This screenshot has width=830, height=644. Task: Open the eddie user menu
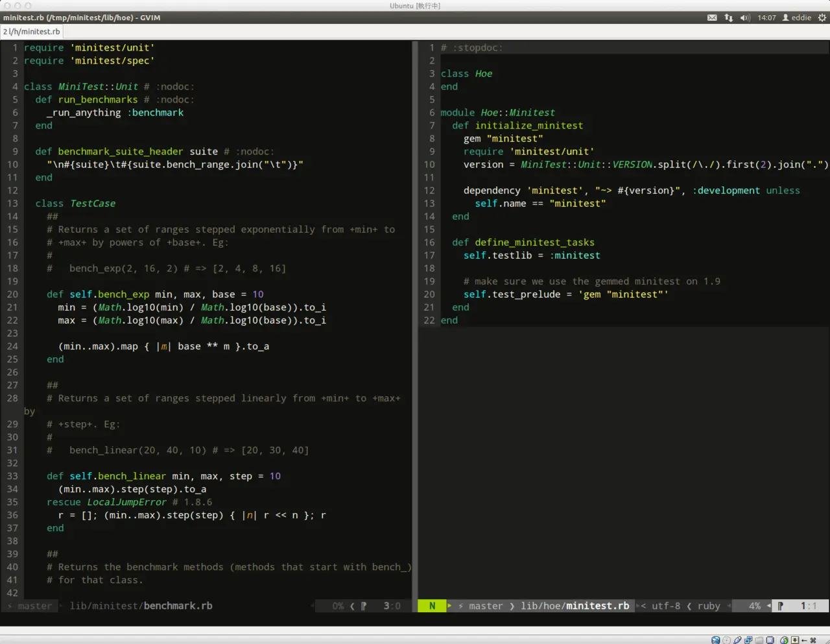point(797,18)
